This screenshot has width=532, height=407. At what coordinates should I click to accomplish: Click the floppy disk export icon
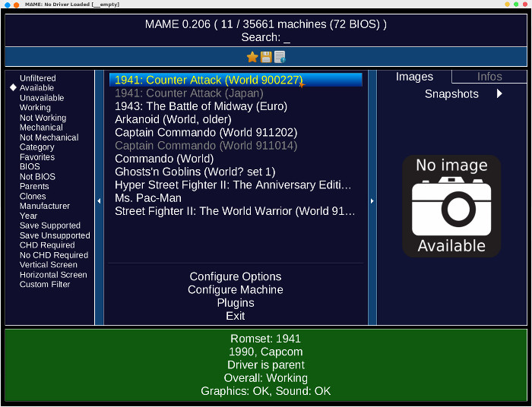point(266,57)
